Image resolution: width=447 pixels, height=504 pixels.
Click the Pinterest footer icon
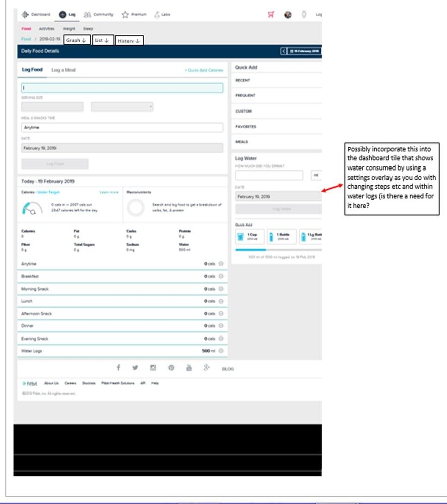coord(171,368)
